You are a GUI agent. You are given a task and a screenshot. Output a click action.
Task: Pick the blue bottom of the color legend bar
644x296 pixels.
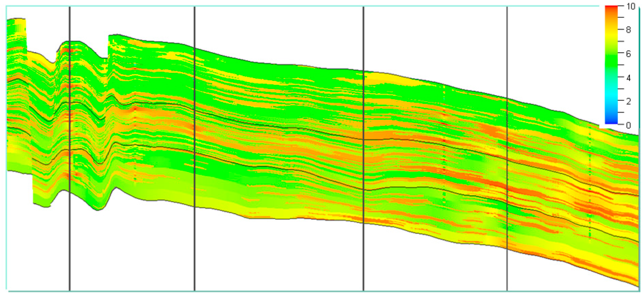coord(611,122)
